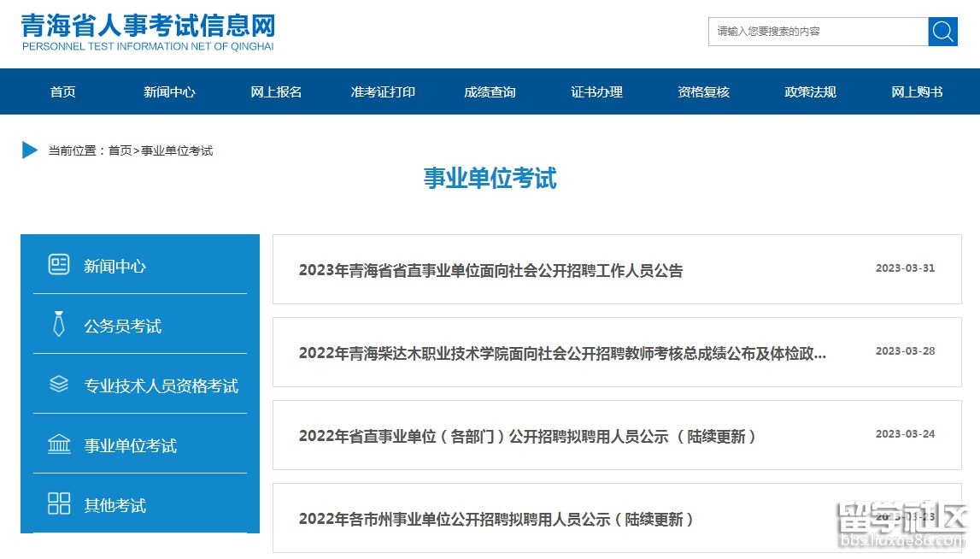Click the blue triangle breadcrumb icon
This screenshot has width=980, height=559.
[x=30, y=150]
